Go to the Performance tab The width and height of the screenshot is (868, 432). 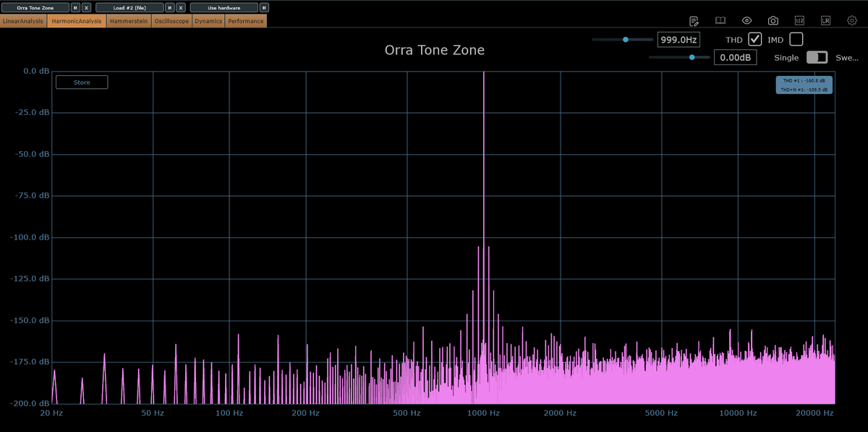pyautogui.click(x=246, y=21)
